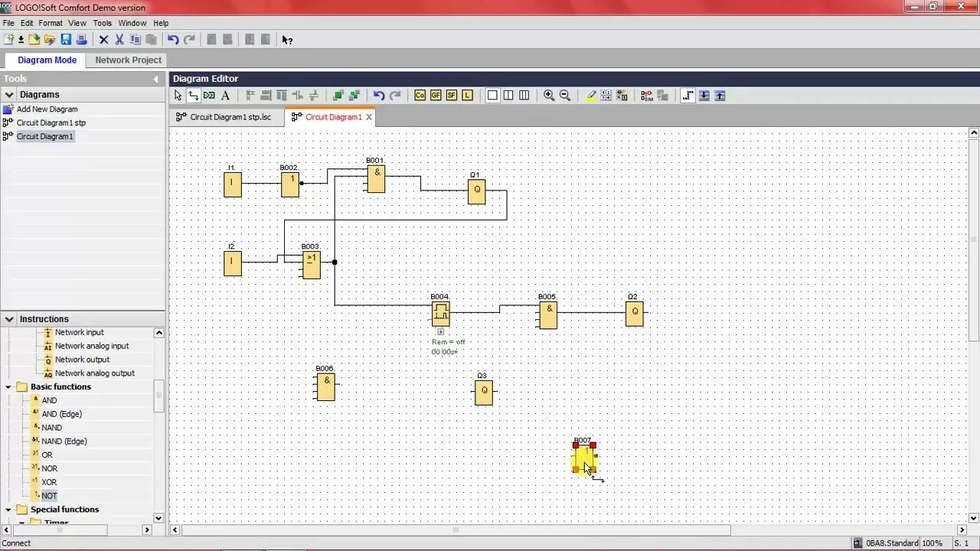
Task: Open the File menu
Action: coord(8,23)
